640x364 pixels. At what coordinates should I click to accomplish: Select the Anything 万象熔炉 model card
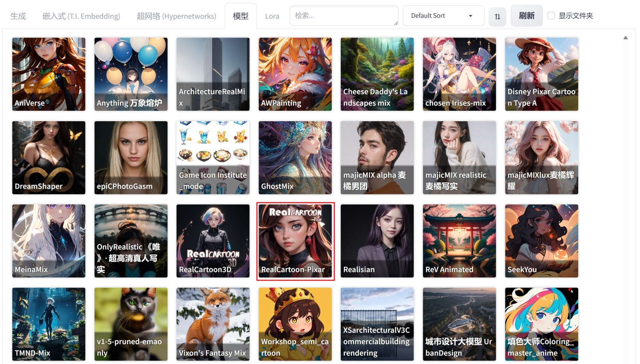click(x=131, y=74)
